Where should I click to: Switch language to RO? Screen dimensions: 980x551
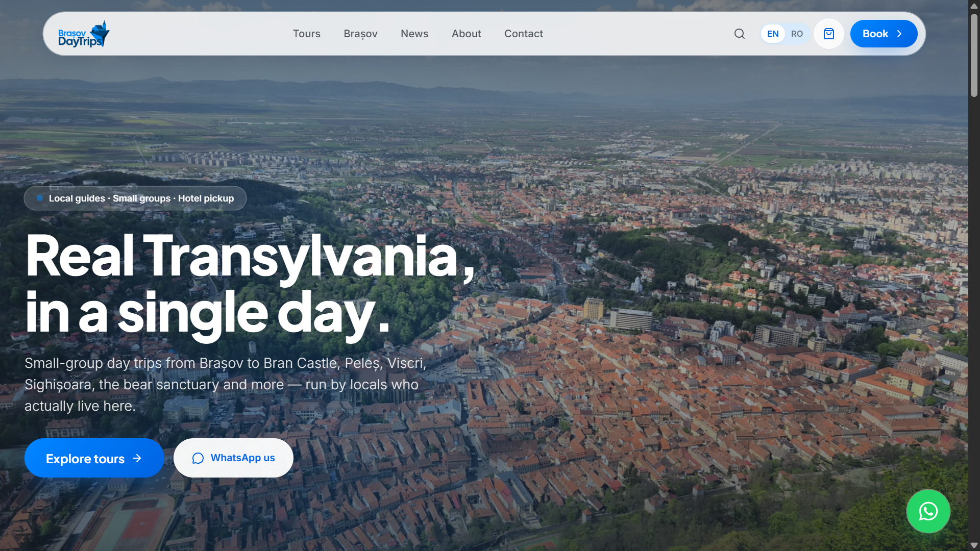(797, 34)
